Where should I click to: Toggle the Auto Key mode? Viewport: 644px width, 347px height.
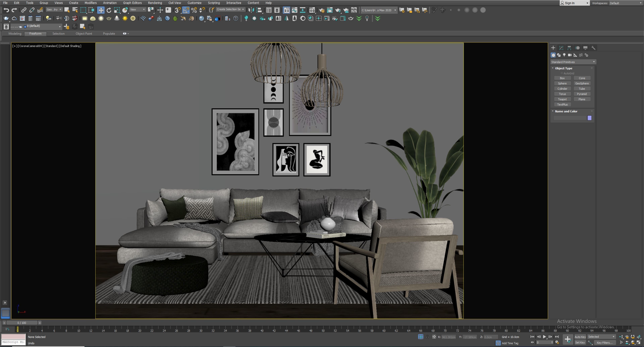point(580,337)
